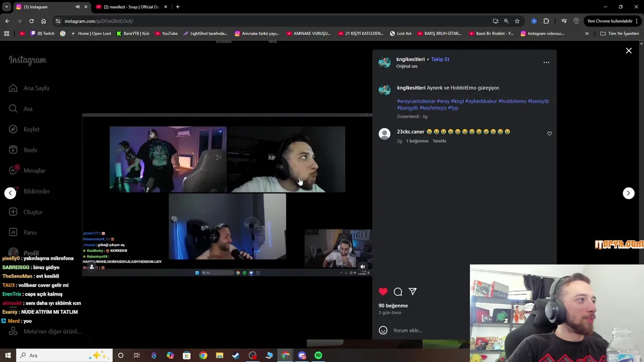Open the kngIkesitleri avatar in the post header
The image size is (644, 362).
click(384, 62)
